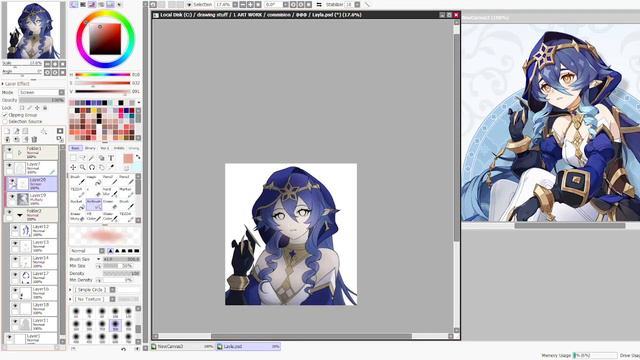Add a layer mask
Image resolution: width=640 pixels, height=360 pixels.
point(60,131)
